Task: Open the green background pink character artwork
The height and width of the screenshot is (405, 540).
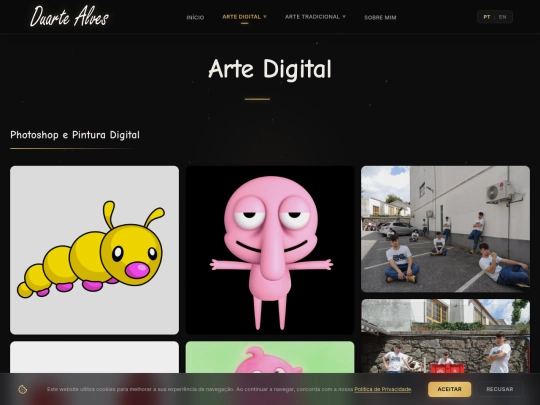Action: click(x=270, y=357)
